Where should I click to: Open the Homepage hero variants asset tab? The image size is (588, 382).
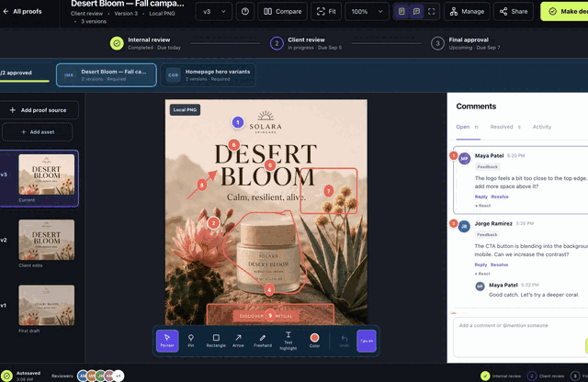[x=209, y=75]
